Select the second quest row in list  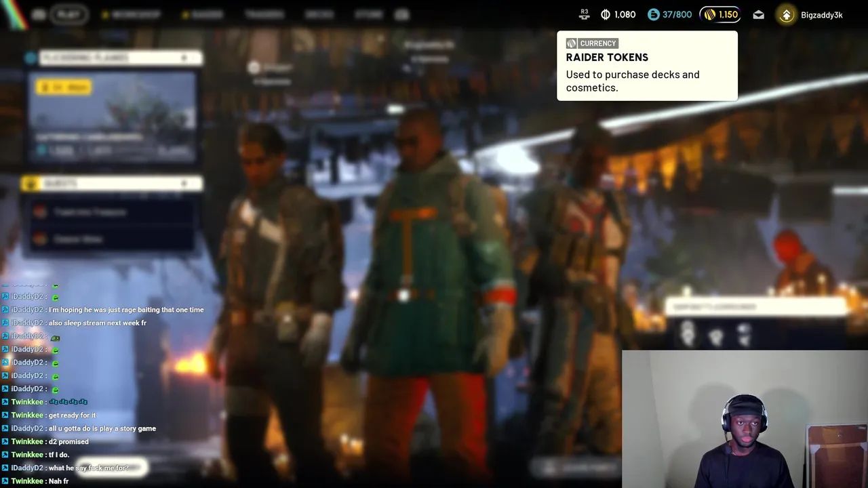pos(112,239)
